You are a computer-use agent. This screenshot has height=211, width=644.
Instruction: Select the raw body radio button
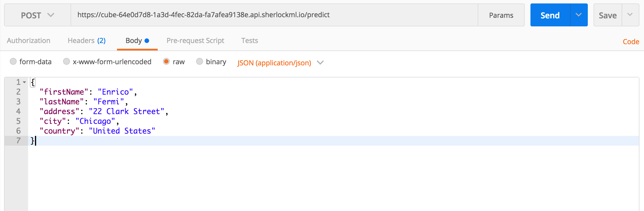coord(166,62)
